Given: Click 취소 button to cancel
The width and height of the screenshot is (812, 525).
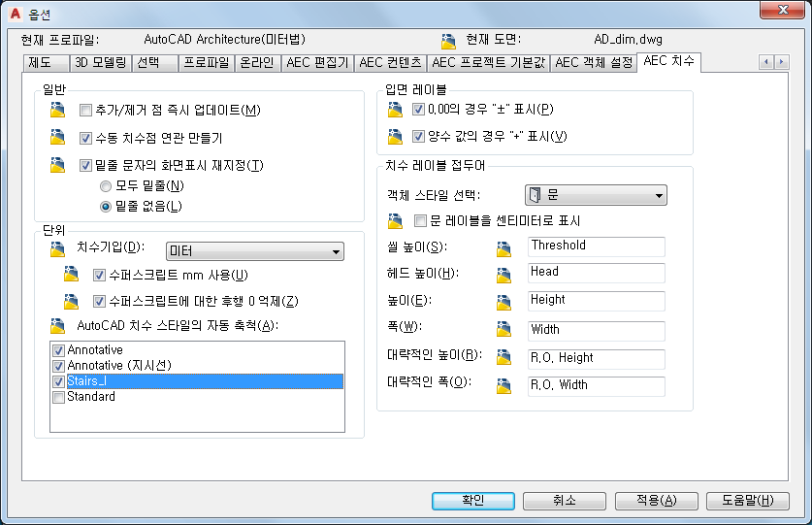Looking at the screenshot, I should [x=565, y=501].
